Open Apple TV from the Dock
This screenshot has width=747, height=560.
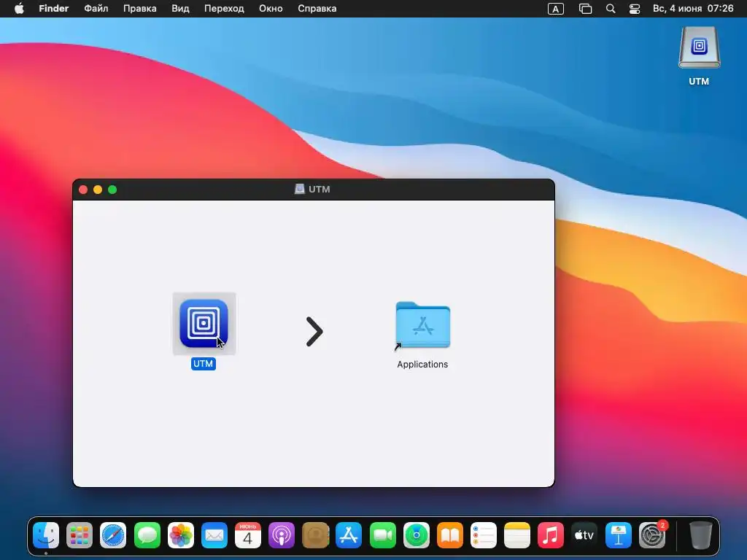[x=584, y=535]
